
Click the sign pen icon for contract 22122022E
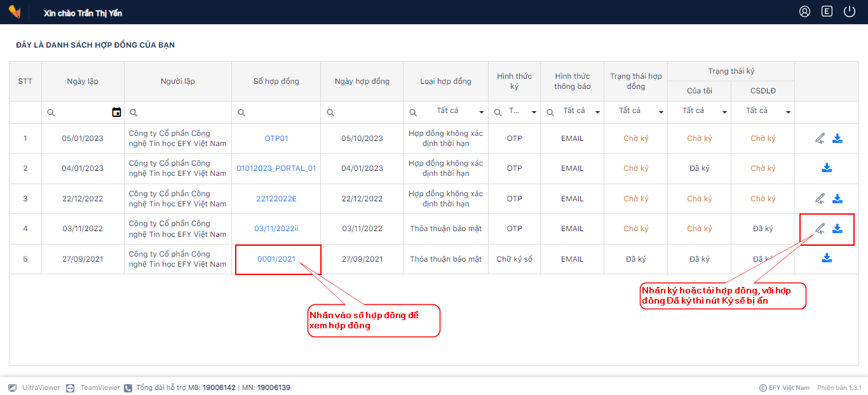[820, 199]
